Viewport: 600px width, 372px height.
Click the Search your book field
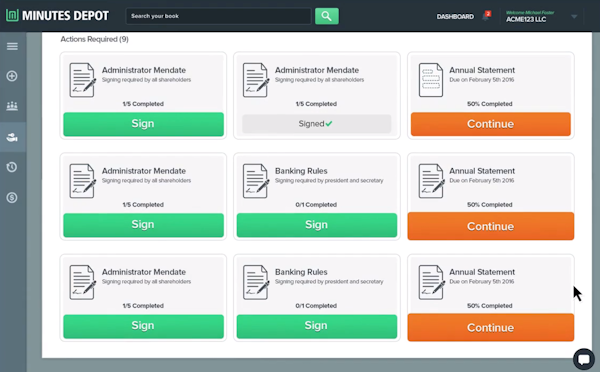tap(218, 16)
